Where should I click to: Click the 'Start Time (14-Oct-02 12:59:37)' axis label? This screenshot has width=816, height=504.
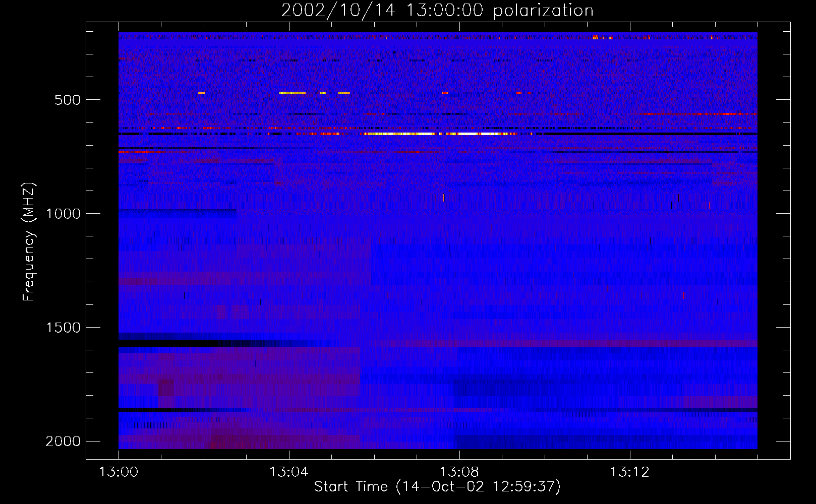pos(437,487)
